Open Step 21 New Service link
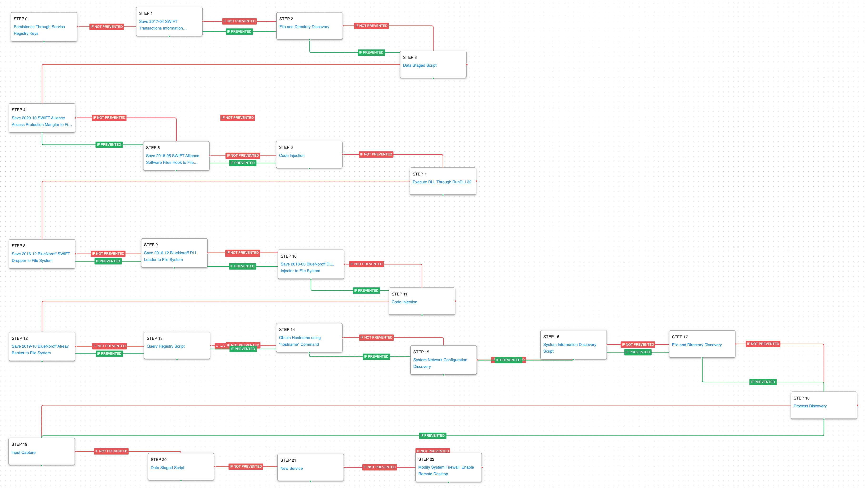Image resolution: width=868 pixels, height=490 pixels. pyautogui.click(x=291, y=468)
